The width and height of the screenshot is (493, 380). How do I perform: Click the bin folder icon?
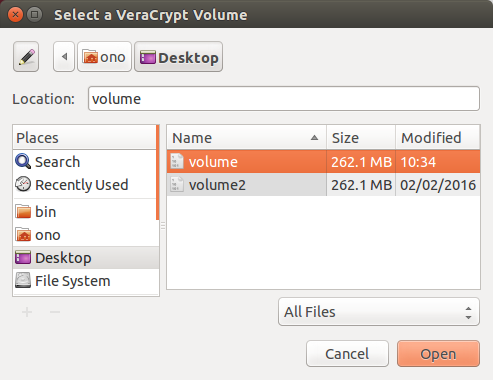point(23,212)
